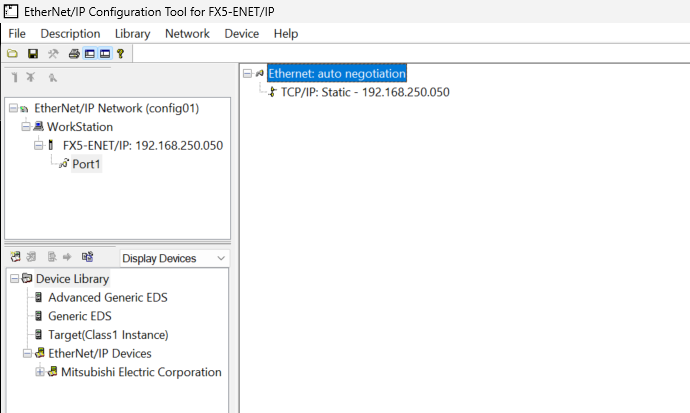Expand Mitsubishi Electric Corporation node
690x413 pixels.
40,372
